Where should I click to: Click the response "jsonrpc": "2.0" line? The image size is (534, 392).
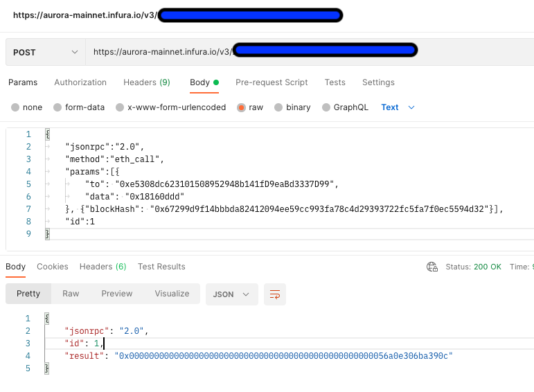107,331
